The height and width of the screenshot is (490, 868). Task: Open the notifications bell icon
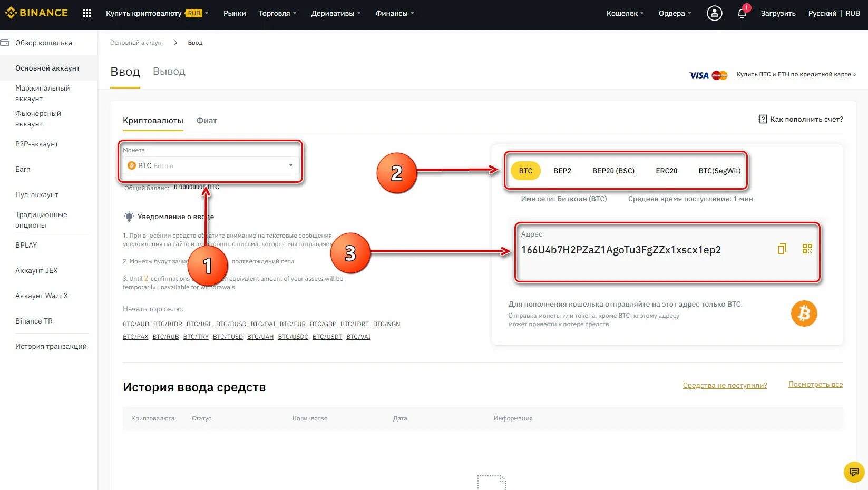tap(742, 13)
